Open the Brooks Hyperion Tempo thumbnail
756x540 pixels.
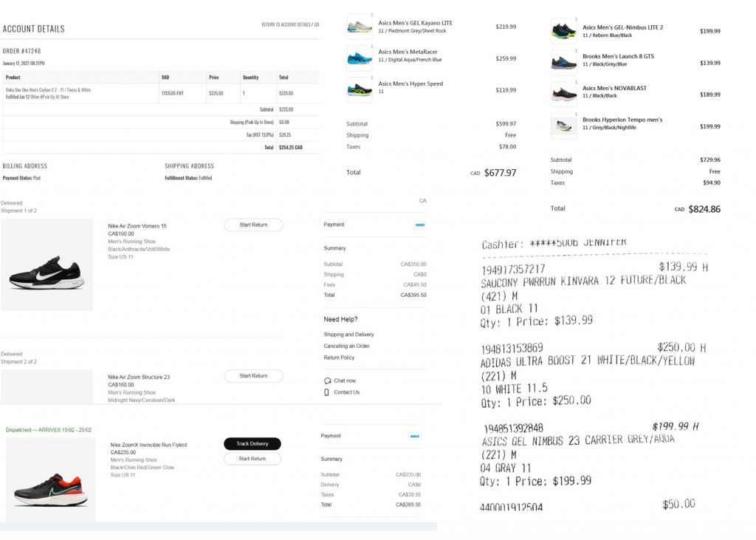click(x=563, y=126)
